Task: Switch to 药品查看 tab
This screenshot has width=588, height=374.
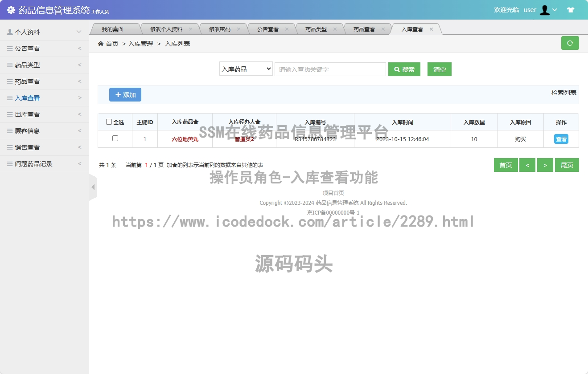Action: pyautogui.click(x=364, y=29)
